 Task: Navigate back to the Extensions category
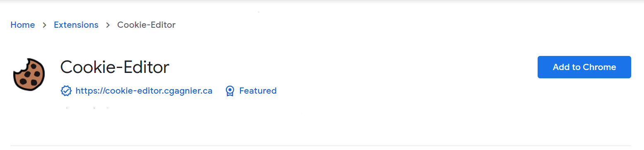[x=76, y=25]
